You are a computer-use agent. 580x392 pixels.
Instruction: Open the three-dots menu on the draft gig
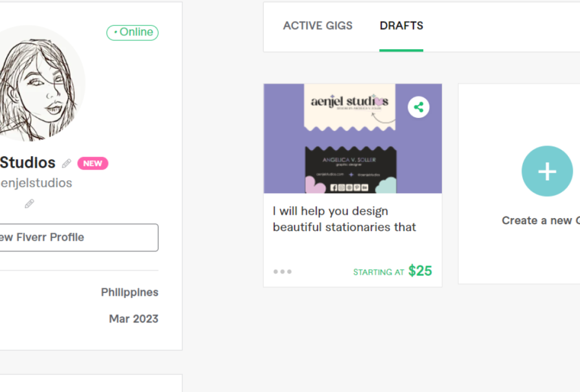click(282, 272)
